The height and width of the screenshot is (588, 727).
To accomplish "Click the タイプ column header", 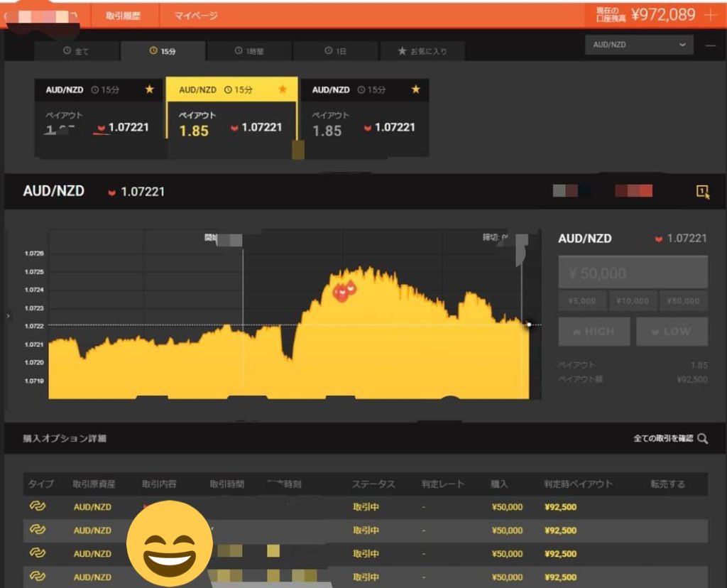I will point(40,484).
